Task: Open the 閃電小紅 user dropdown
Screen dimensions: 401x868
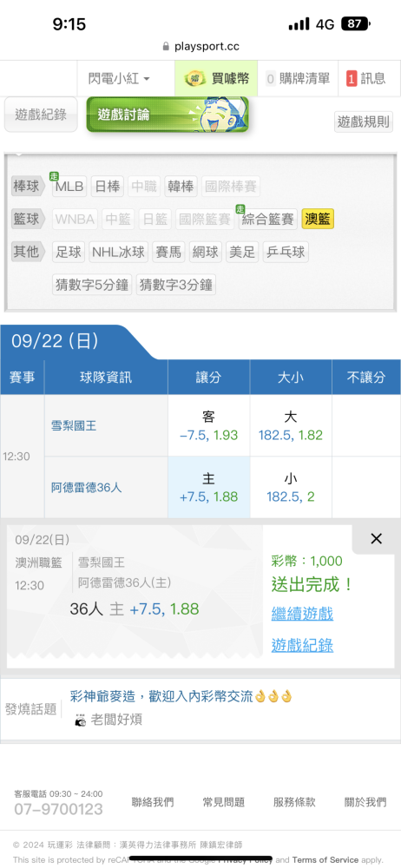Action: 119,79
